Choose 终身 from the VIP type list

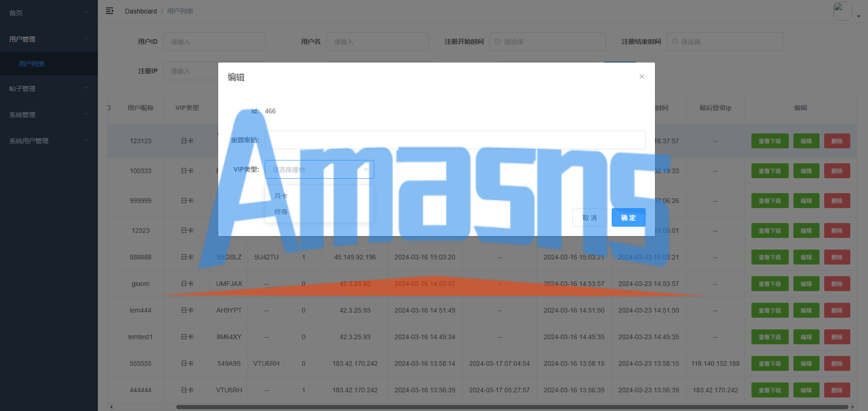pyautogui.click(x=319, y=212)
